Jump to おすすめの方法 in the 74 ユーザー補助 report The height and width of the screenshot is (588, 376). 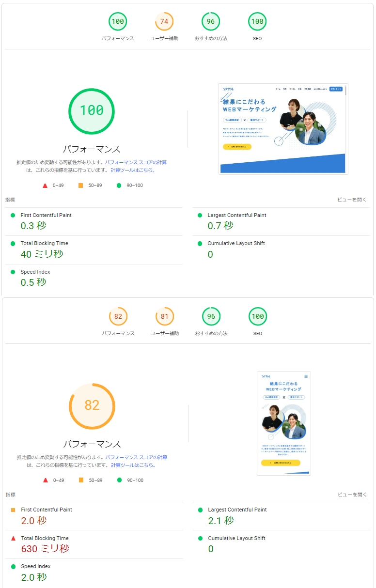[211, 21]
